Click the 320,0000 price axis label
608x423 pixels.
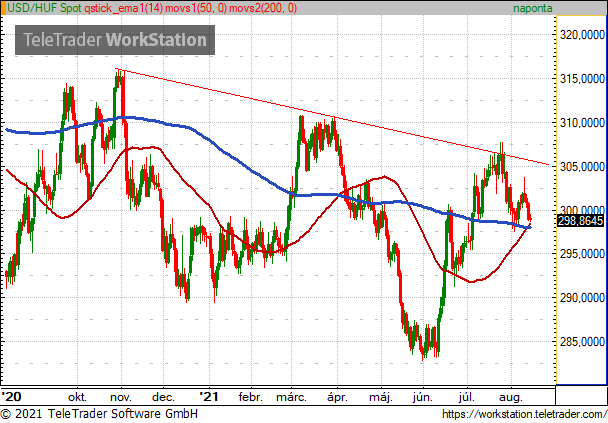(x=582, y=35)
